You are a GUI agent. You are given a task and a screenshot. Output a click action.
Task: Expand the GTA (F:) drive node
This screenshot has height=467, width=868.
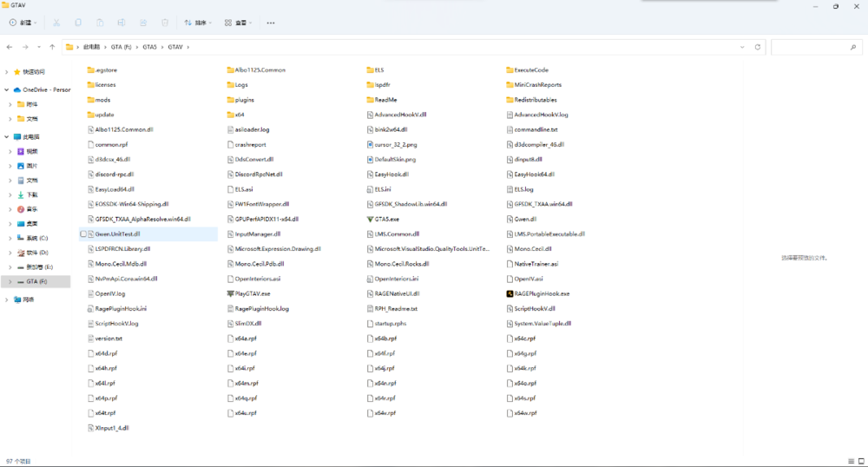pyautogui.click(x=10, y=281)
